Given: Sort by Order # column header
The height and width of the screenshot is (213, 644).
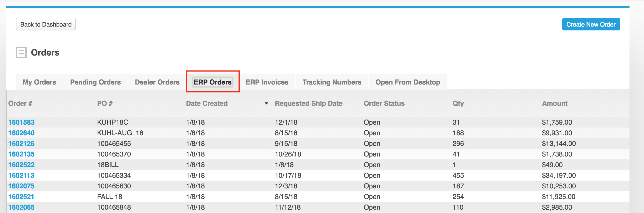Looking at the screenshot, I should [x=20, y=104].
